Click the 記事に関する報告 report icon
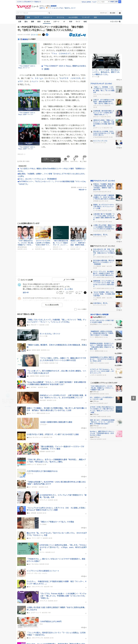Screen dimensions: 138x644 point(23,162)
